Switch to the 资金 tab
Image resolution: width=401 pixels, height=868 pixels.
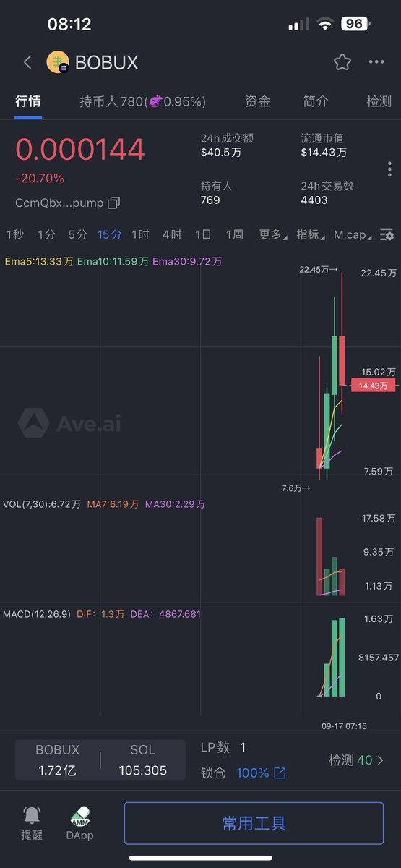tap(258, 101)
